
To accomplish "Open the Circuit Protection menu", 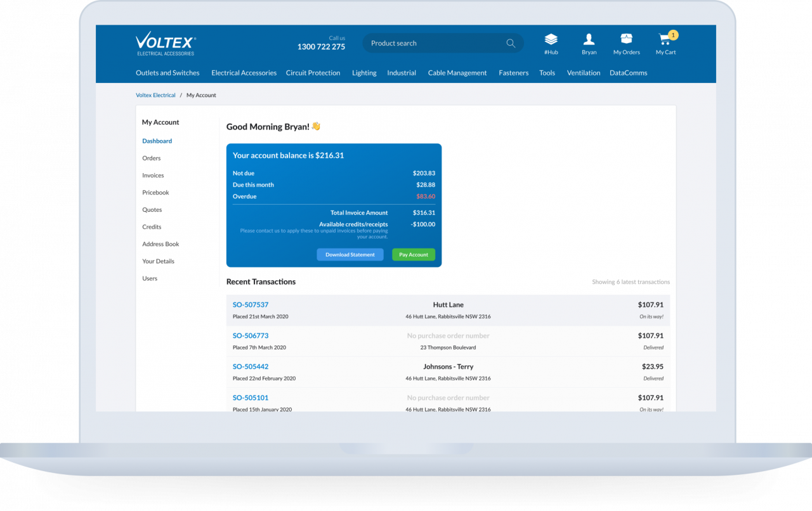I will (x=313, y=73).
